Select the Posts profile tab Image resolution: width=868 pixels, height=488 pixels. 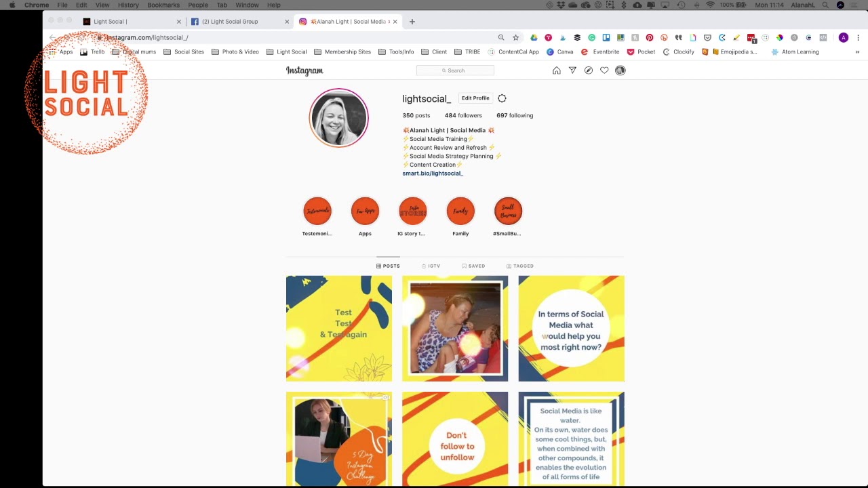(x=388, y=266)
